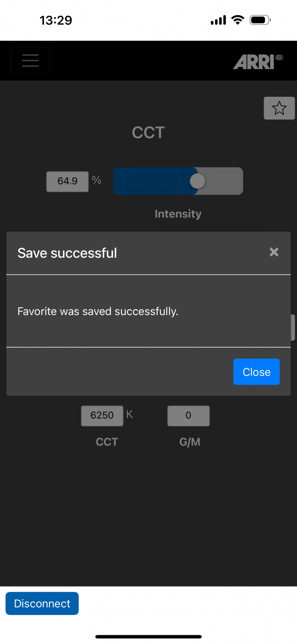
Task: Click the scrollbar handle on the right edge
Action: click(x=293, y=327)
